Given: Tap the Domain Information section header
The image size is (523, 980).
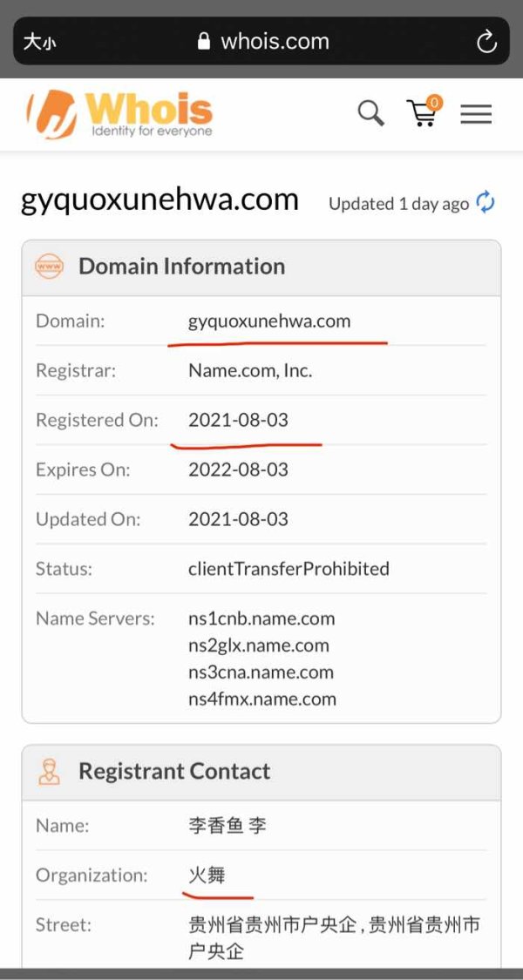Looking at the screenshot, I should tap(261, 267).
